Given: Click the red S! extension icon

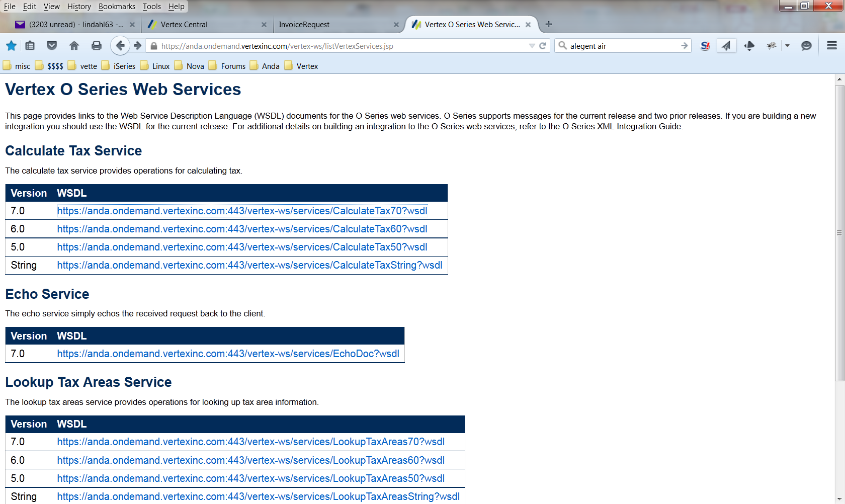Looking at the screenshot, I should [705, 46].
